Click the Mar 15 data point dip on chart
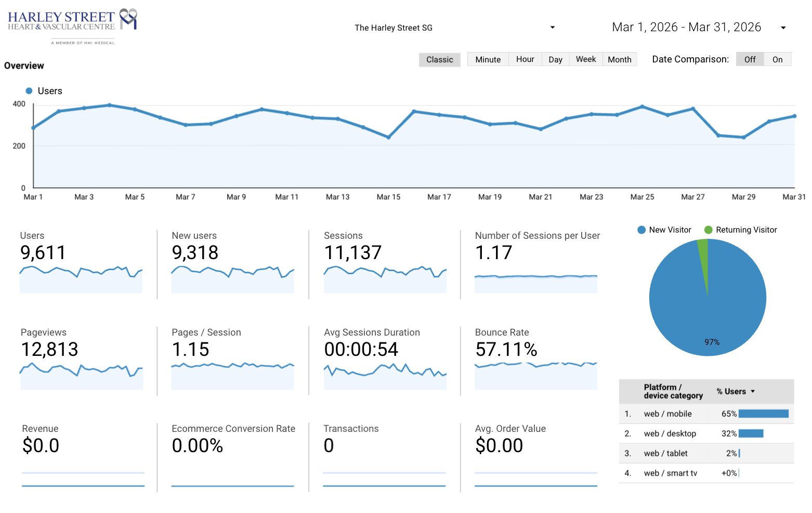This screenshot has height=513, width=812. click(x=388, y=137)
